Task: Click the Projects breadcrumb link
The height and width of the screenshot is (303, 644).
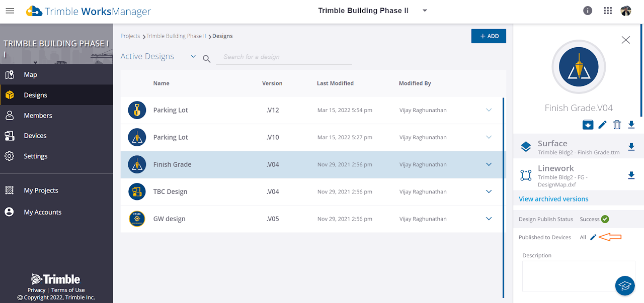Action: (130, 36)
